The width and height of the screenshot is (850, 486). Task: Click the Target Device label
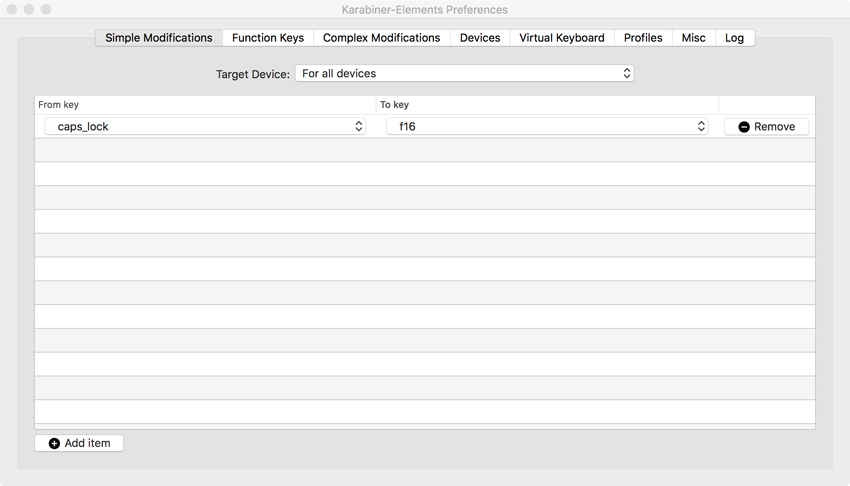pyautogui.click(x=253, y=74)
